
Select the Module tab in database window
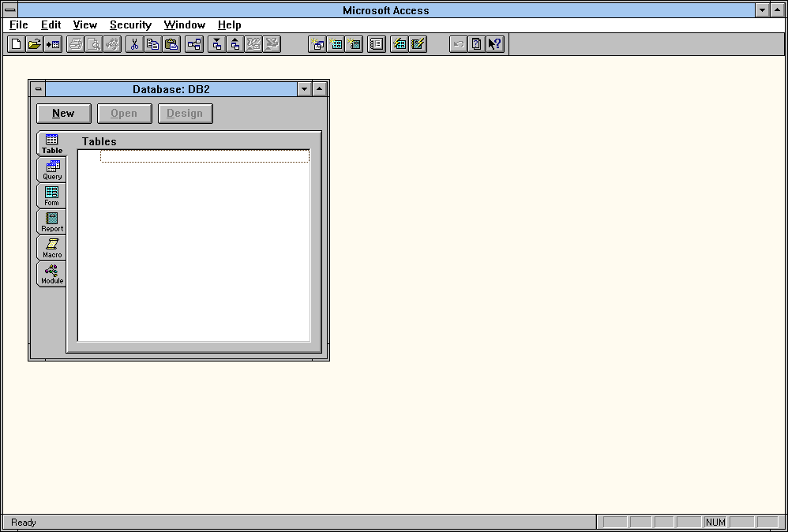click(52, 274)
